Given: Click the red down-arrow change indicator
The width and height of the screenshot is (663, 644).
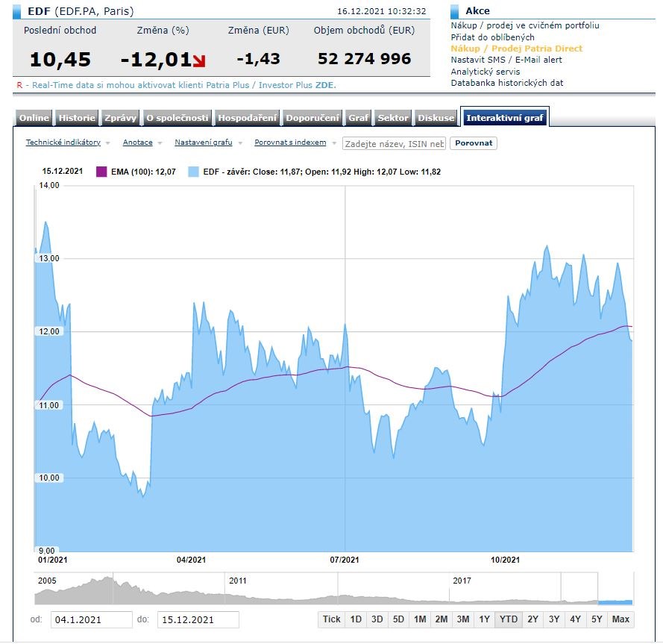Looking at the screenshot, I should [199, 60].
